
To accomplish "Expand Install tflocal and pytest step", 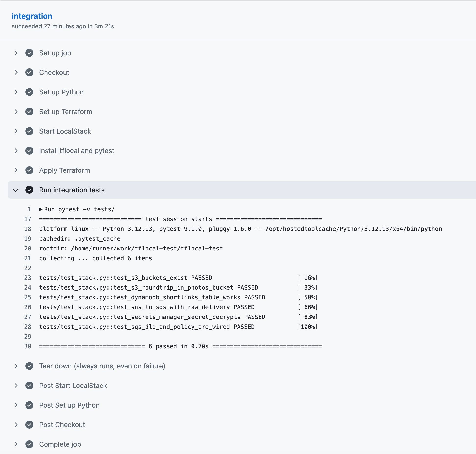I will [x=16, y=151].
